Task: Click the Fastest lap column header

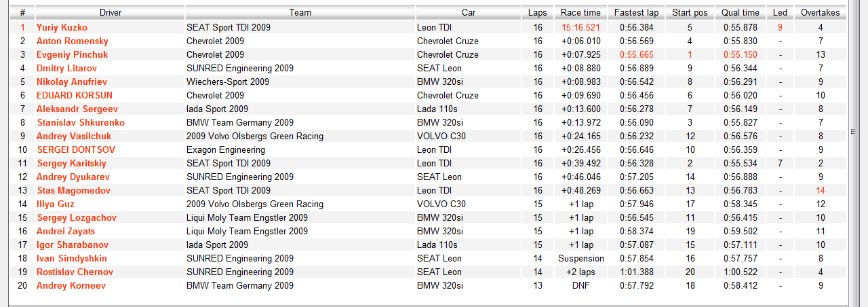Action: (636, 12)
